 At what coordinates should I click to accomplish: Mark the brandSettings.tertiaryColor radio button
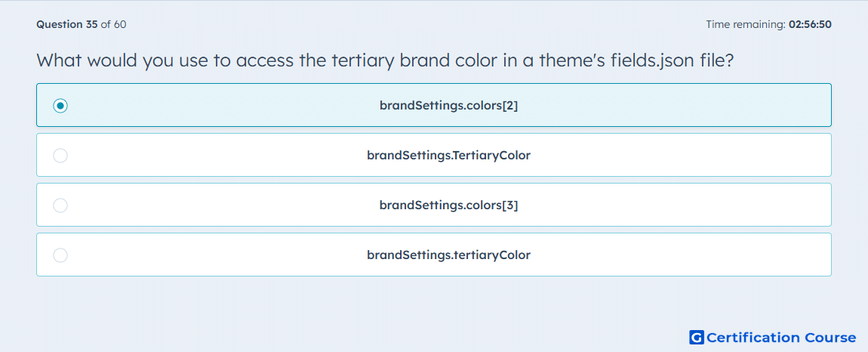coord(60,255)
